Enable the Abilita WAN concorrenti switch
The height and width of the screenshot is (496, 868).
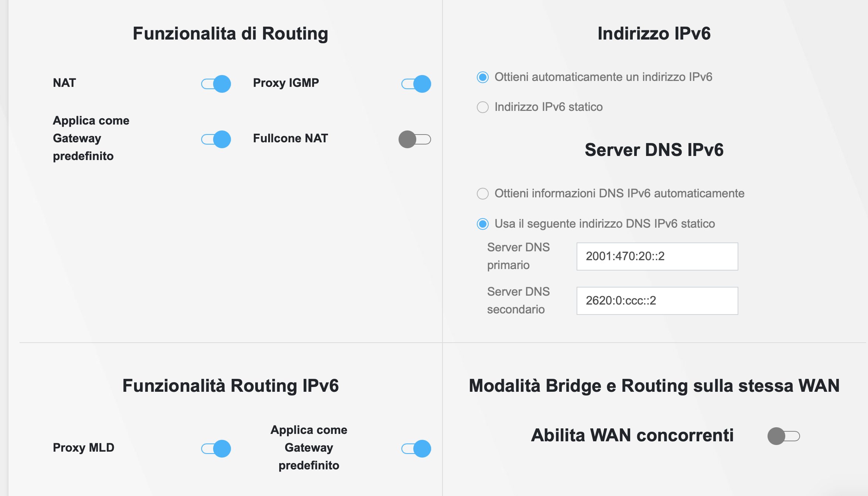[x=783, y=436]
